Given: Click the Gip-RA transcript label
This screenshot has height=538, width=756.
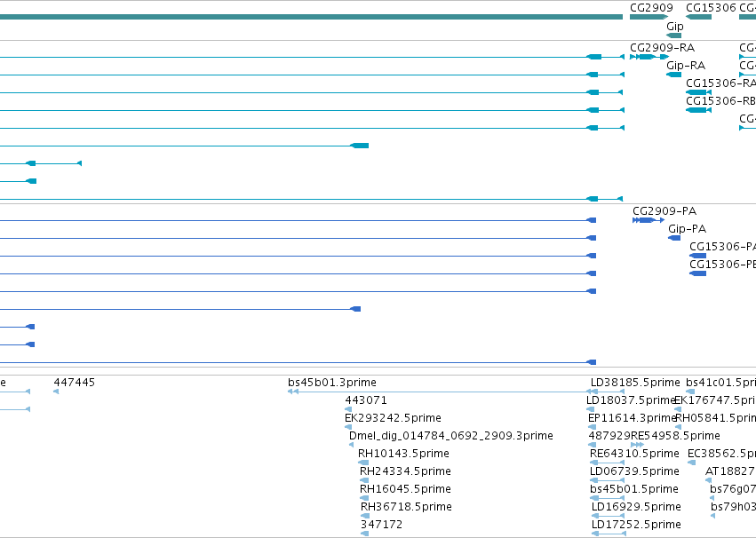Looking at the screenshot, I should 686,66.
